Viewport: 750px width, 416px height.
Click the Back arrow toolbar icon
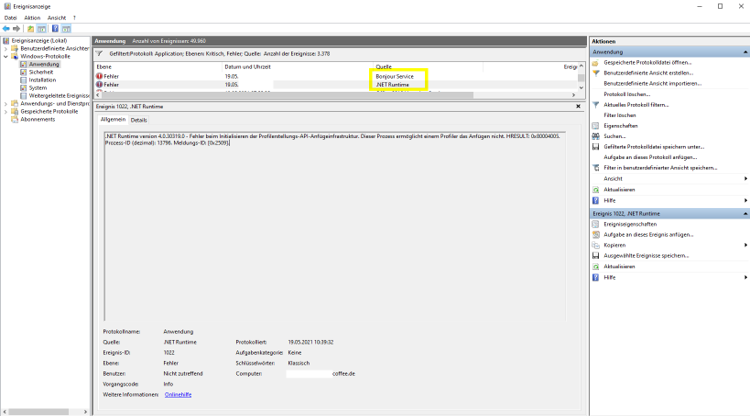(6, 29)
